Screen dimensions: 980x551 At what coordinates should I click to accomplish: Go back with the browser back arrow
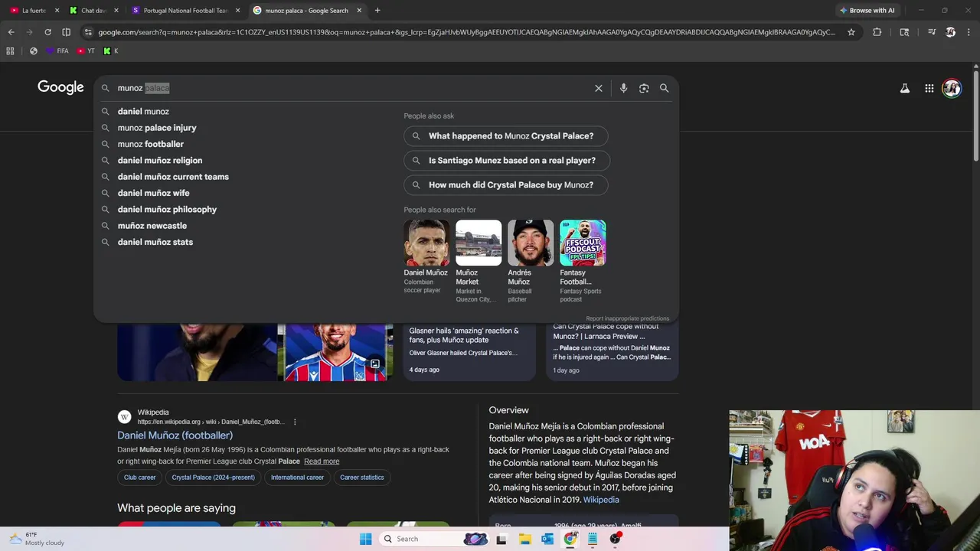(11, 32)
